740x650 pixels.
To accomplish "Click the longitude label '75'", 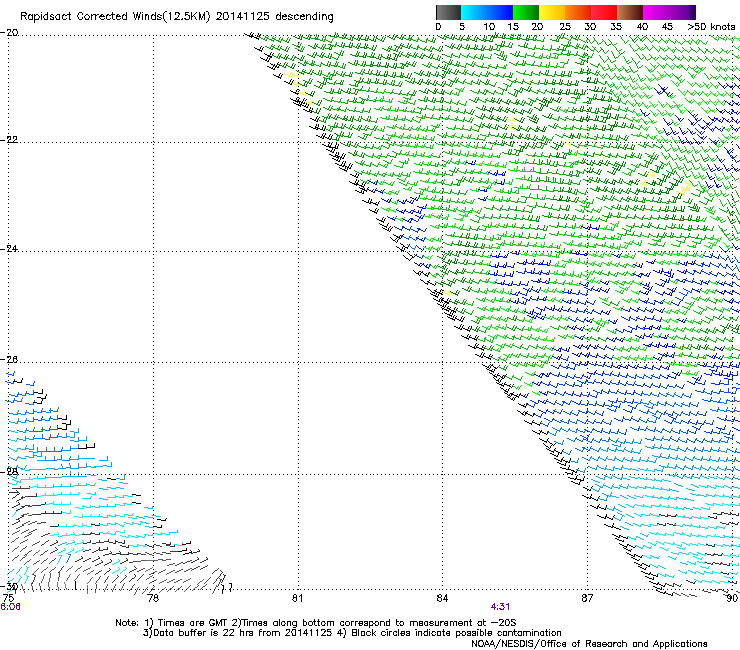I will point(8,598).
